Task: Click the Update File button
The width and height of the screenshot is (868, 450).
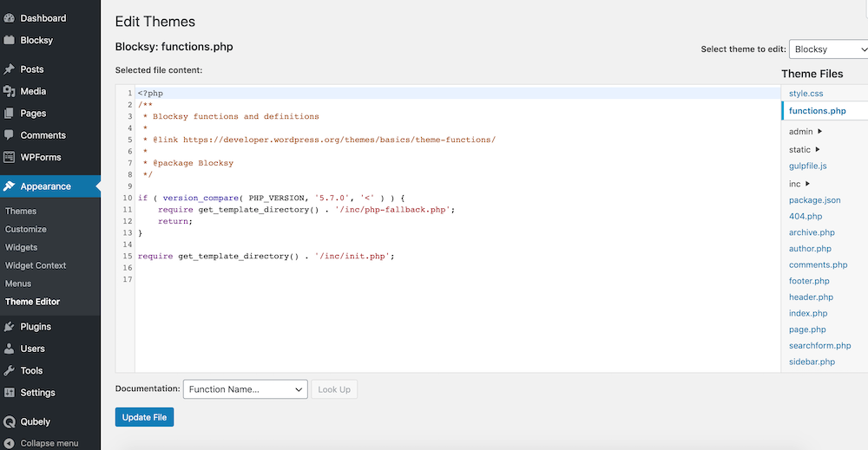Action: (144, 417)
